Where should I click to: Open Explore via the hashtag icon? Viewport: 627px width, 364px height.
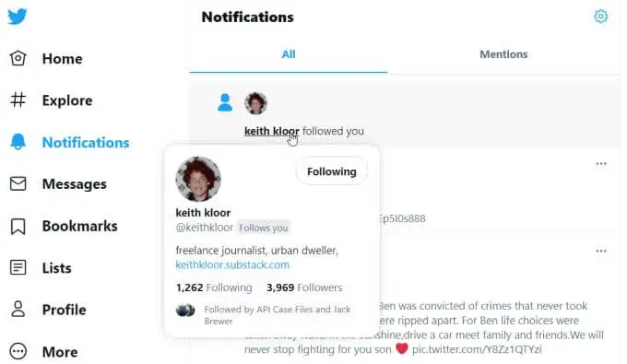(18, 100)
